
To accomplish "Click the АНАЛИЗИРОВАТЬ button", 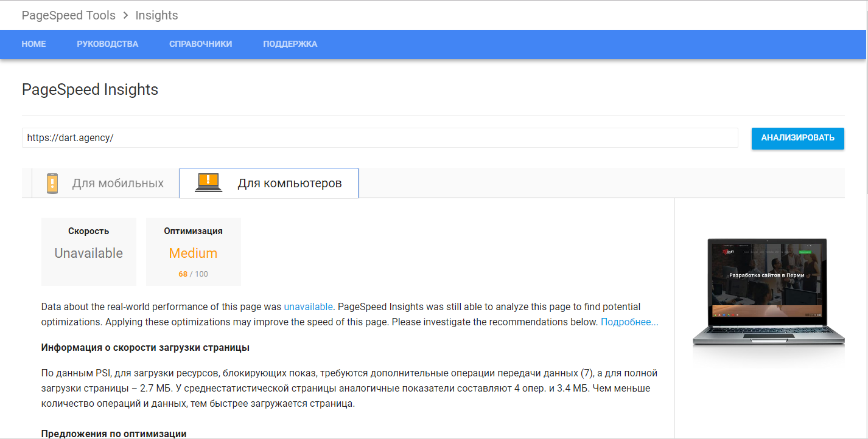I will coord(797,138).
